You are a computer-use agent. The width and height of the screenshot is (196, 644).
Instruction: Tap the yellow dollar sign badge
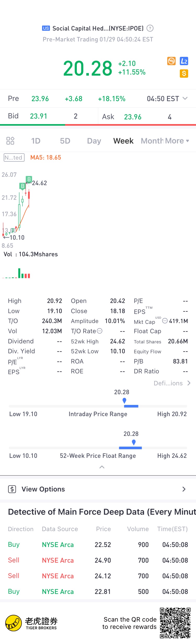pos(184,74)
